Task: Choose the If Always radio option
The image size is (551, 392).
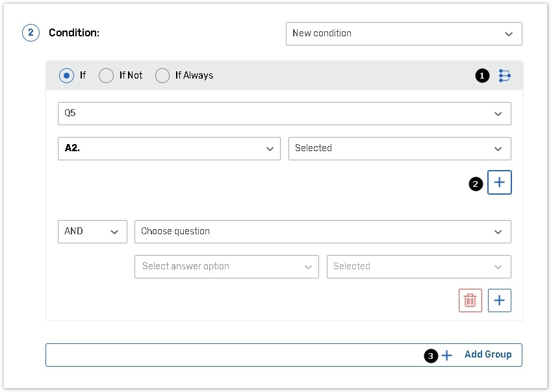Action: coord(162,76)
